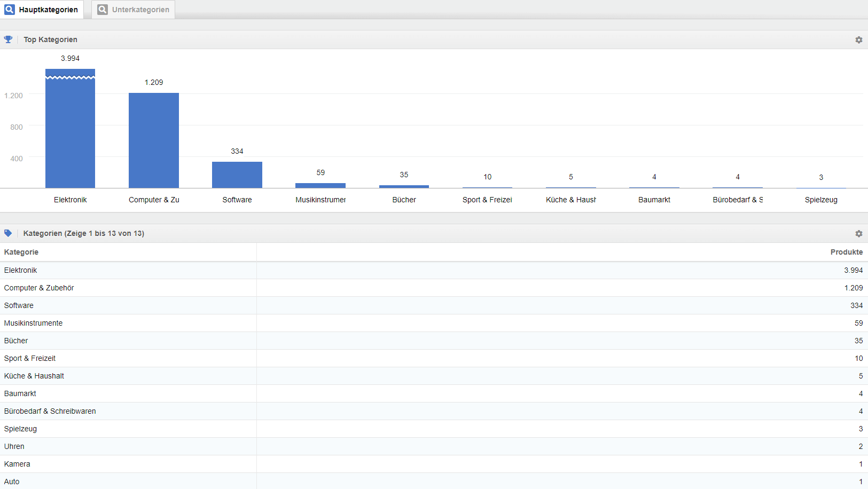The height and width of the screenshot is (489, 868).
Task: Open the Bücher row in table
Action: pos(16,341)
